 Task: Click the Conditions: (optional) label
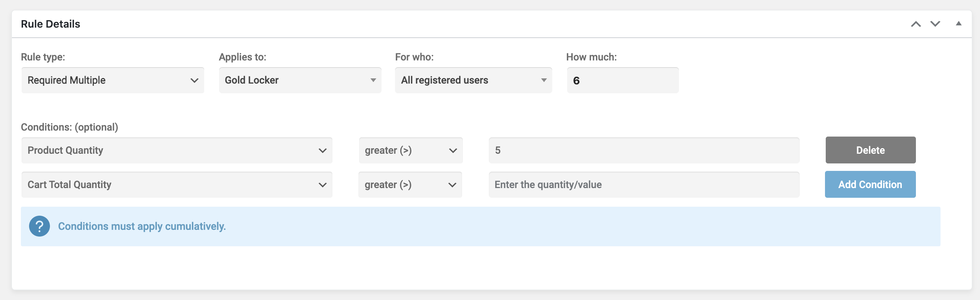coord(70,127)
